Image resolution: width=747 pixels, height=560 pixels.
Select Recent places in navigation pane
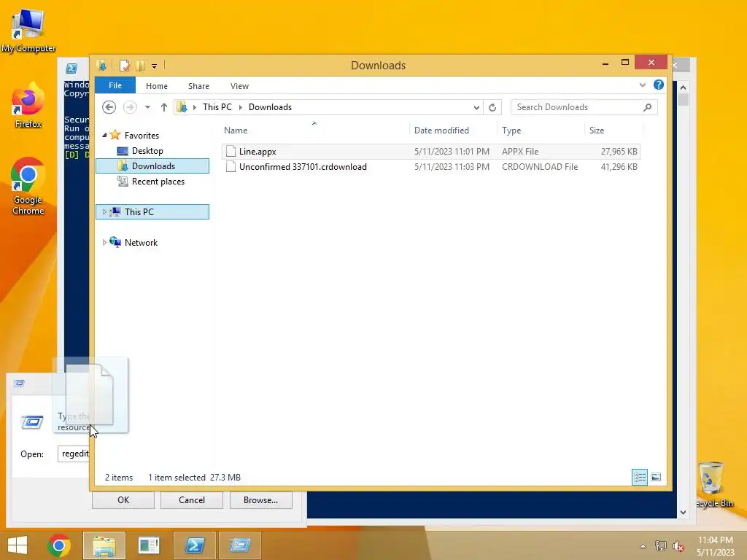coord(158,182)
